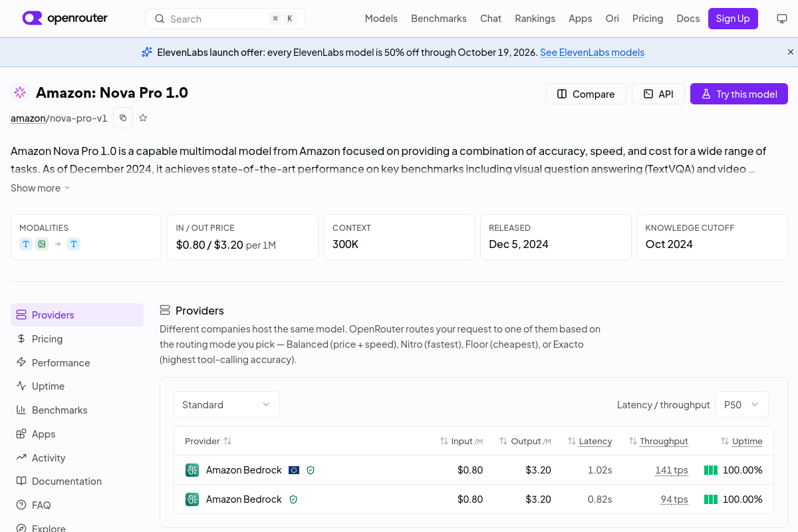
Task: Click the Compare button
Action: (x=586, y=94)
